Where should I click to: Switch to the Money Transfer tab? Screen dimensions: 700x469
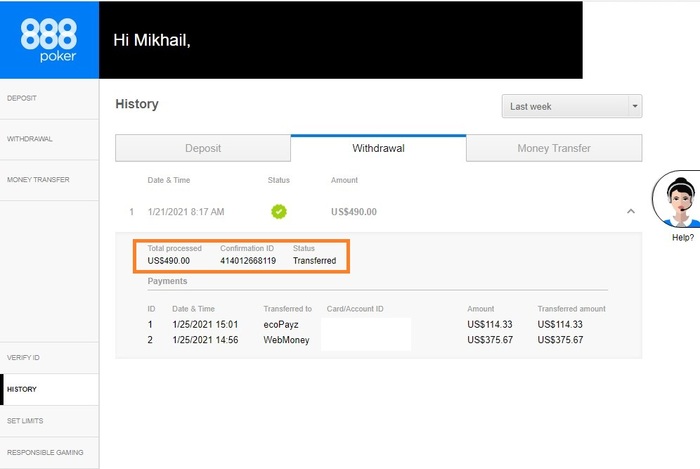click(x=554, y=148)
